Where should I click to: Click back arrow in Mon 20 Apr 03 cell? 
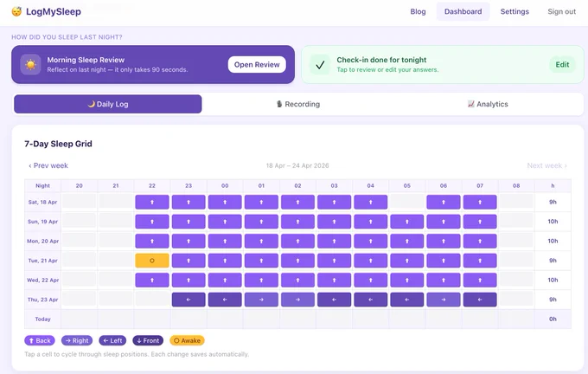tap(334, 241)
